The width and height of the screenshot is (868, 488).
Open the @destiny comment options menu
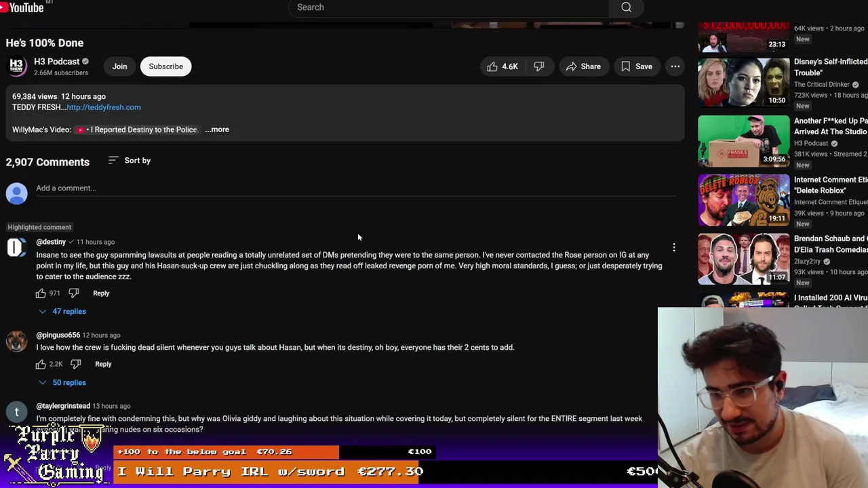(x=674, y=247)
